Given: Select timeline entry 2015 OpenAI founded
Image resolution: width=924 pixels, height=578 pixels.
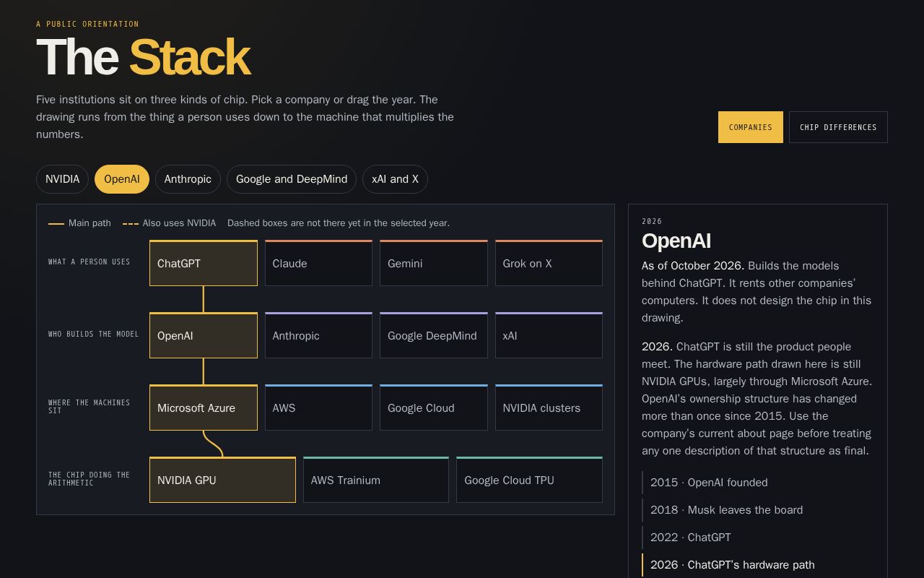Looking at the screenshot, I should [x=758, y=483].
